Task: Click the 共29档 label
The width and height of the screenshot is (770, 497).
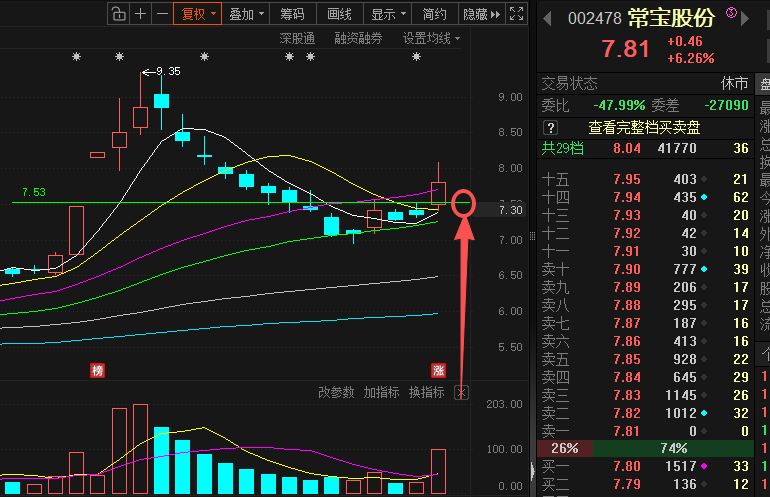Action: tap(562, 148)
